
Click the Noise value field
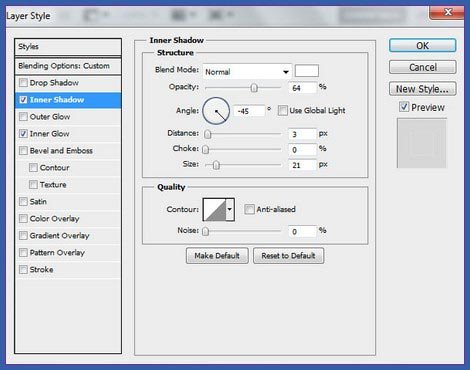click(x=302, y=231)
